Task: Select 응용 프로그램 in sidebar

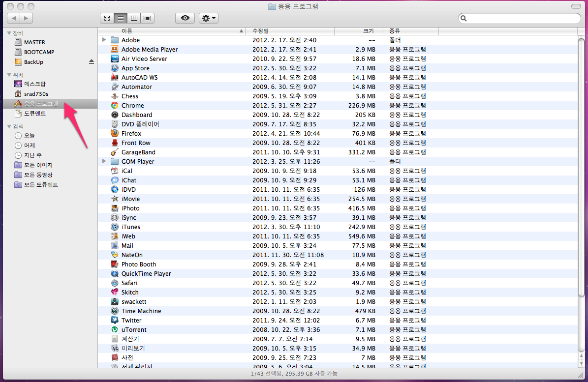Action: click(50, 104)
